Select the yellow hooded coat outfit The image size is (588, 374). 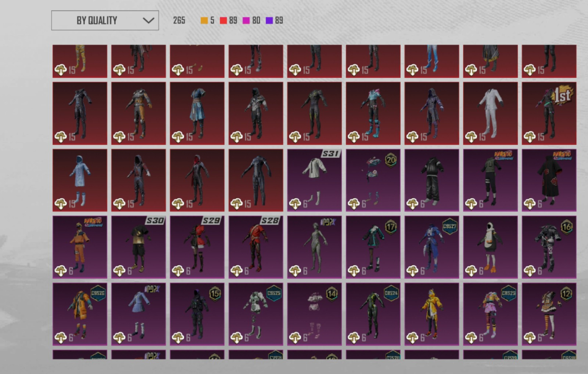[x=432, y=314]
